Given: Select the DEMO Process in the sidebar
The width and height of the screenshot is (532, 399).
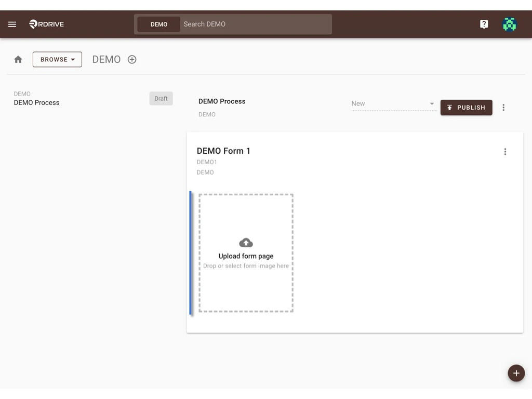Looking at the screenshot, I should 36,102.
